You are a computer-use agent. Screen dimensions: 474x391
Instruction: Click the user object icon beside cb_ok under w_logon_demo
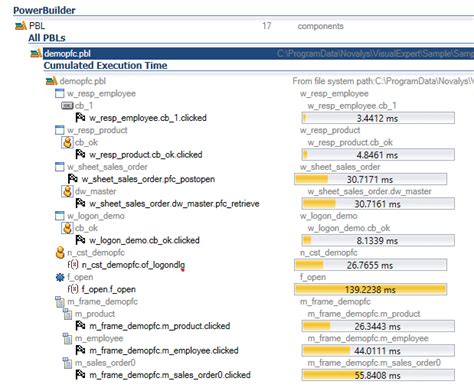click(x=67, y=228)
